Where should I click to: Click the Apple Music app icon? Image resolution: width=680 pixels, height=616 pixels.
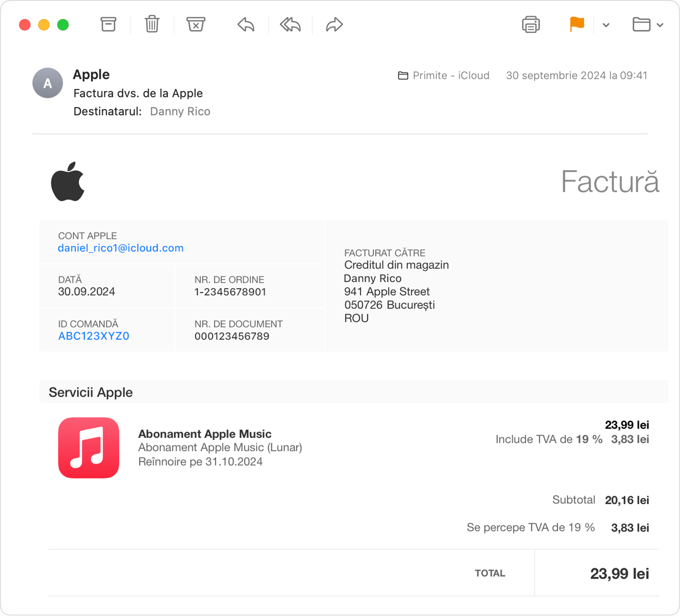[89, 448]
